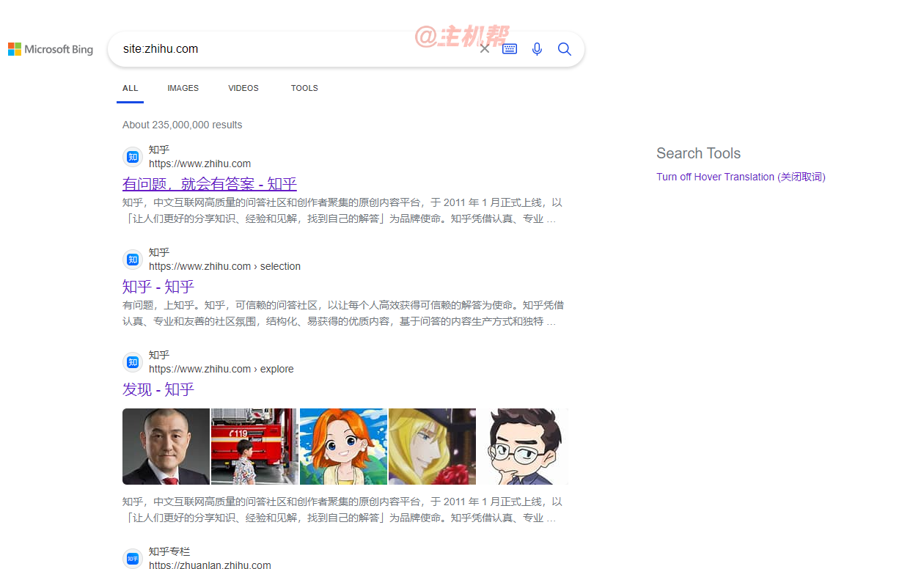Clear the search box with X icon

(485, 49)
